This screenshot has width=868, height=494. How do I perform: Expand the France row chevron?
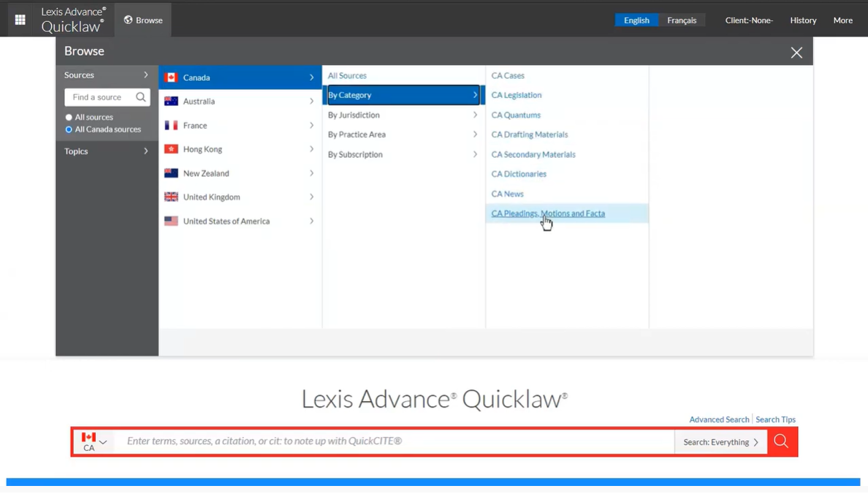312,125
